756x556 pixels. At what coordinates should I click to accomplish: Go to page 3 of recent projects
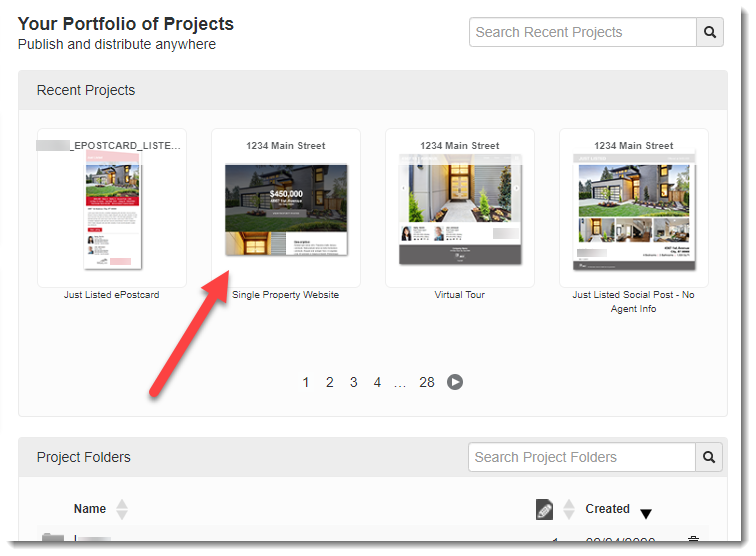click(x=354, y=382)
